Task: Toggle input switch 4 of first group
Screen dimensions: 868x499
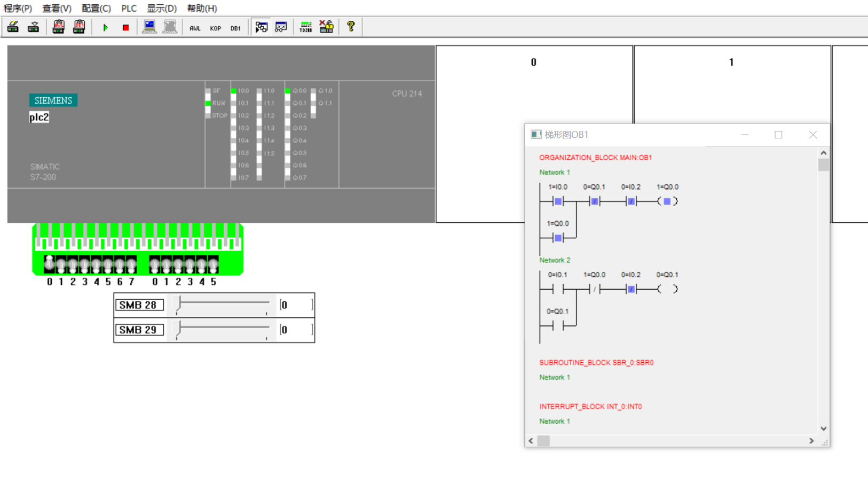Action: point(96,264)
